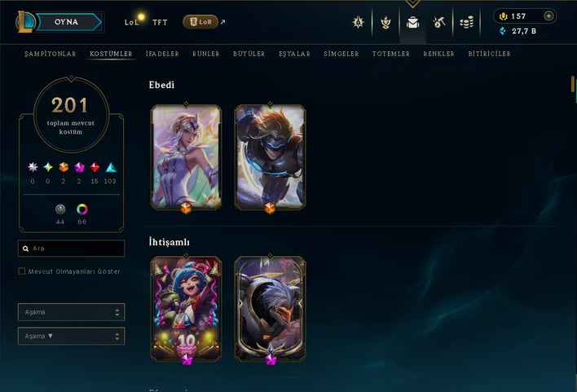Open the Collection backpack icon
This screenshot has height=392, width=577.
point(412,23)
